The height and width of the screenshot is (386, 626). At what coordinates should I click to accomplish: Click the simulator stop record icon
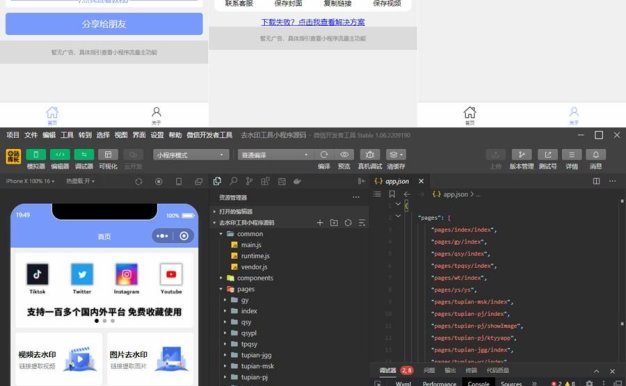tap(158, 181)
